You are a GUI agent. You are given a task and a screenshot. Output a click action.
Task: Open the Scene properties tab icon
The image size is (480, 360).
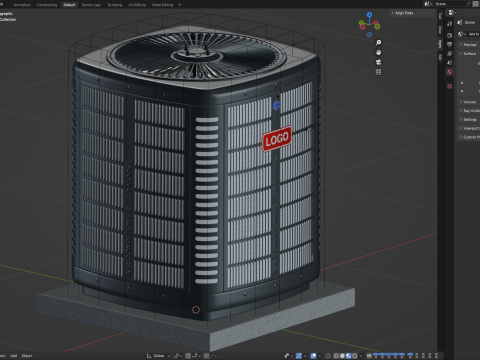click(x=450, y=62)
